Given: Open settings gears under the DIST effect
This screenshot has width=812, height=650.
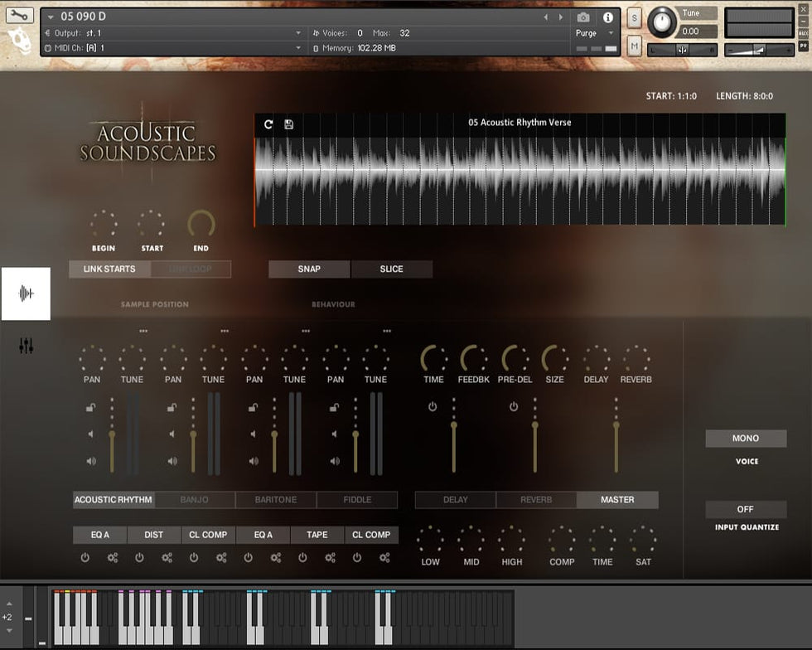Looking at the screenshot, I should (x=167, y=558).
